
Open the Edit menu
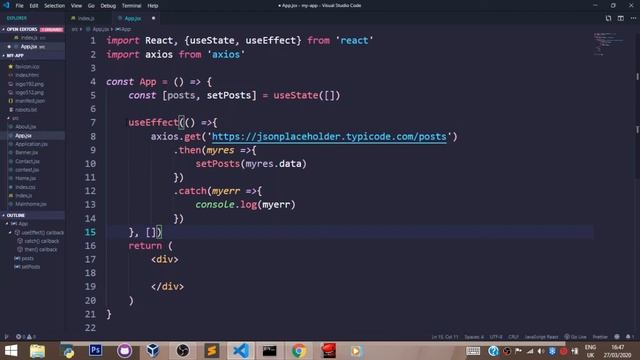pos(34,6)
